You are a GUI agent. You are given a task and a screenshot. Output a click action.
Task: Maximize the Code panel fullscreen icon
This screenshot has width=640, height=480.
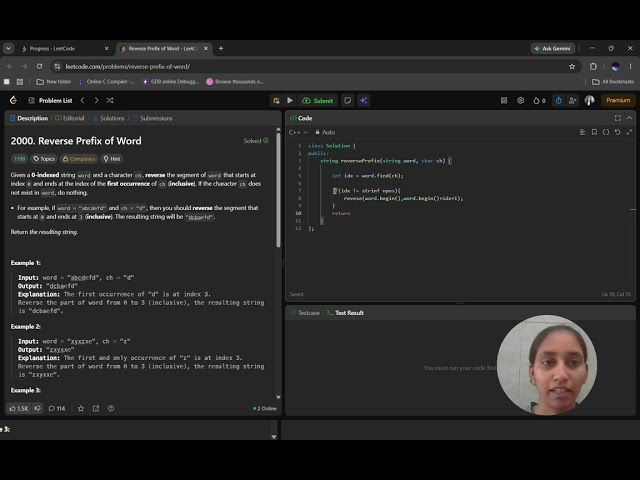click(x=618, y=118)
